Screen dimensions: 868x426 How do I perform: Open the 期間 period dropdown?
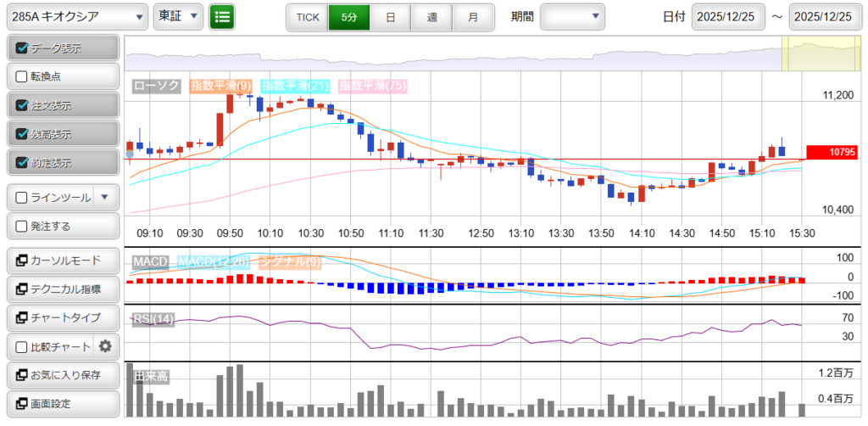coord(573,16)
